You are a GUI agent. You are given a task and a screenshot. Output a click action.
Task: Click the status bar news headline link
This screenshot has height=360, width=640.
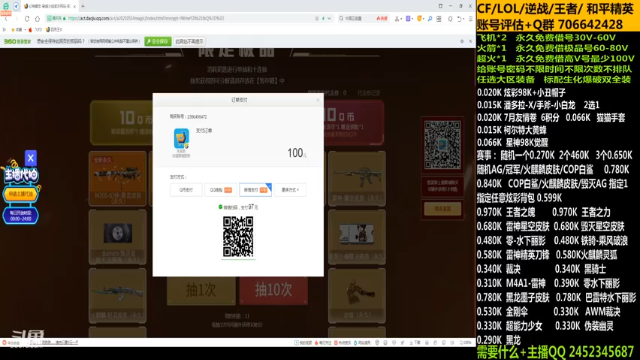click(x=53, y=343)
